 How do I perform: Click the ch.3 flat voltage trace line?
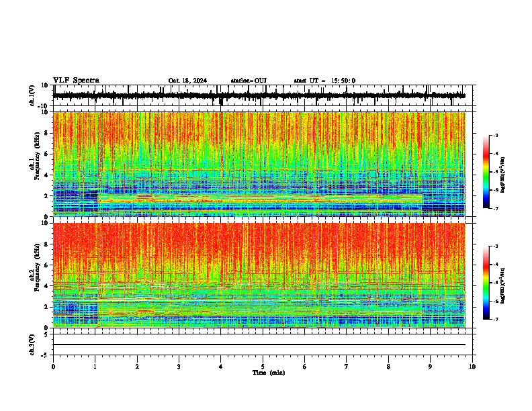[x=259, y=345]
